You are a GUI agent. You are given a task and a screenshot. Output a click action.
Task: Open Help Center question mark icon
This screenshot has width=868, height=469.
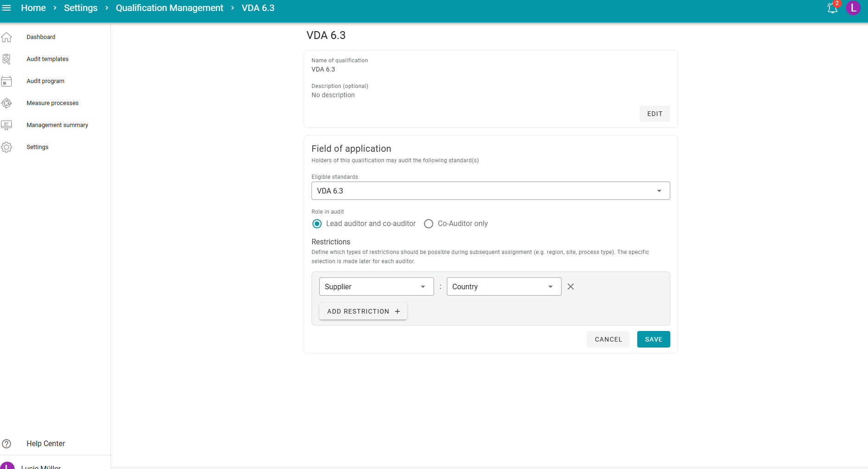tap(7, 444)
